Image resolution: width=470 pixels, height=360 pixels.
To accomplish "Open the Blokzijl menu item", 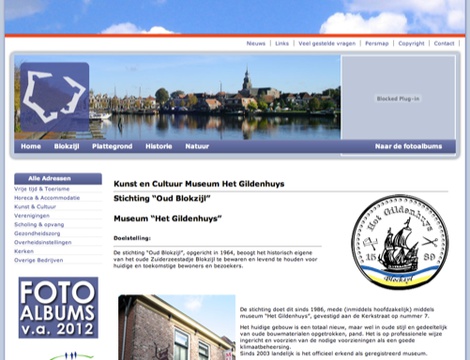I will (x=67, y=146).
